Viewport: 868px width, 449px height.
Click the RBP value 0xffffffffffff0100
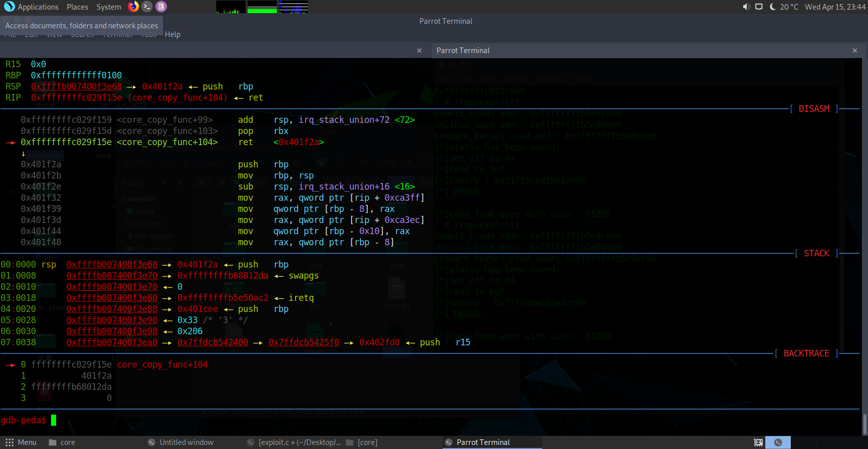click(x=76, y=75)
